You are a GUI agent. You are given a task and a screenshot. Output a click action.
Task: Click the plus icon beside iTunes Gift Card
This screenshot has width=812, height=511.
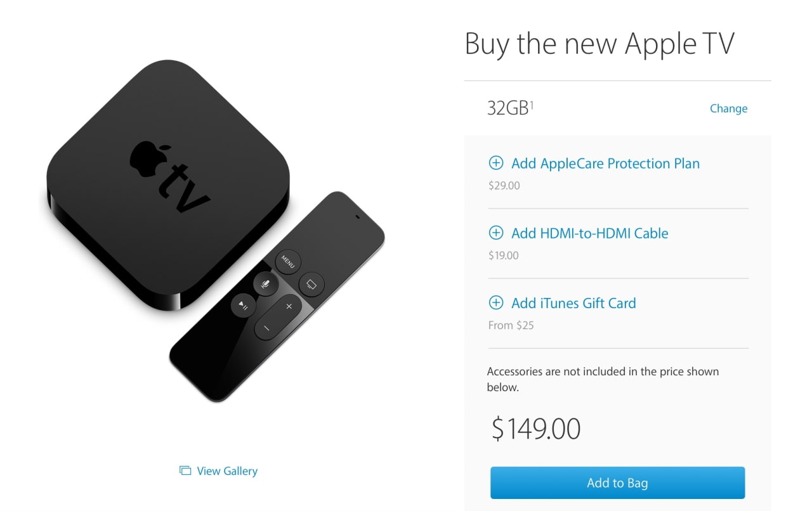pyautogui.click(x=495, y=302)
